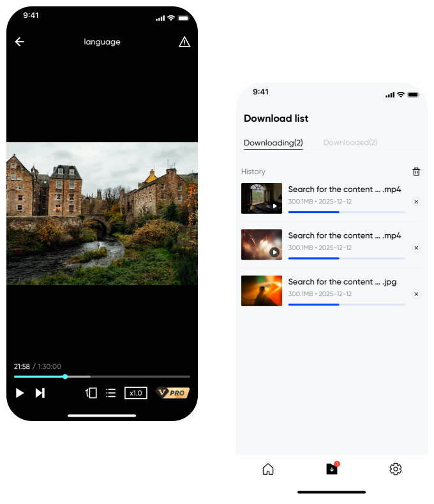Click first .mp4 download progress bar
The width and height of the screenshot is (434, 504).
(347, 212)
